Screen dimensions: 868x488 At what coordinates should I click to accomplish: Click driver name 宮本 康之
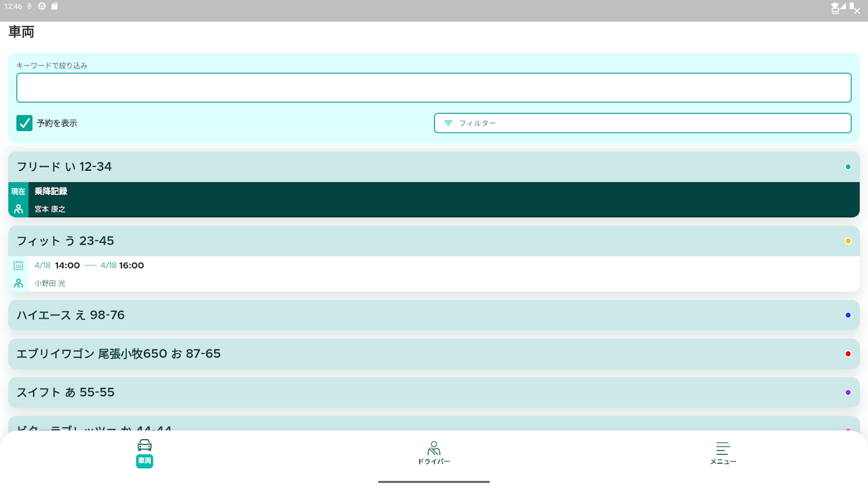(50, 209)
